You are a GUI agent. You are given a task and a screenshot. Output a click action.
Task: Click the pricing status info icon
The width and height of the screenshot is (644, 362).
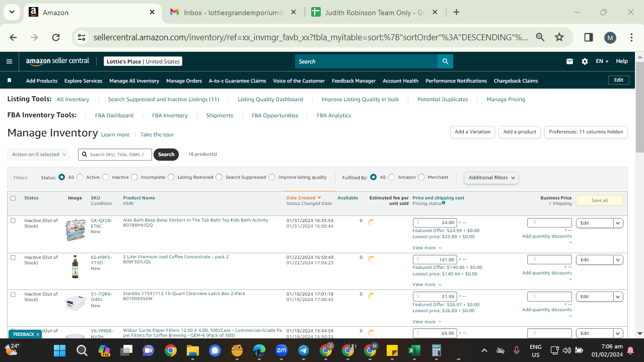[443, 203]
